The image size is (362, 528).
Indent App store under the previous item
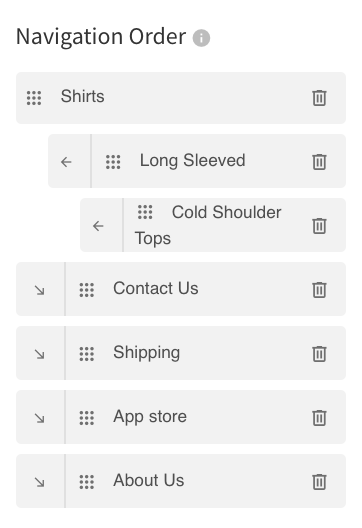(x=40, y=418)
